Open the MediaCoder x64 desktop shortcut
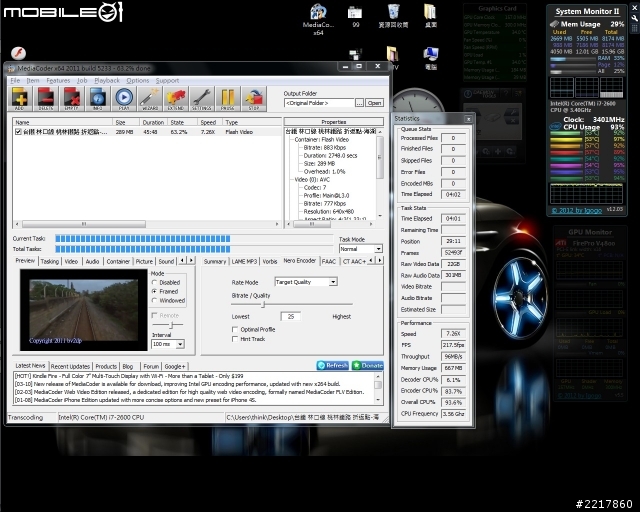Viewport: 640px width, 512px height. point(318,19)
